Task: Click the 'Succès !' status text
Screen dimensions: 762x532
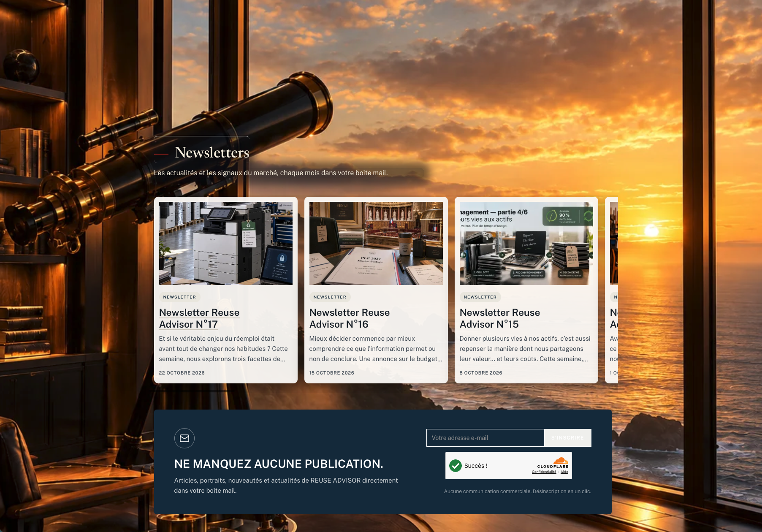Action: pos(476,466)
